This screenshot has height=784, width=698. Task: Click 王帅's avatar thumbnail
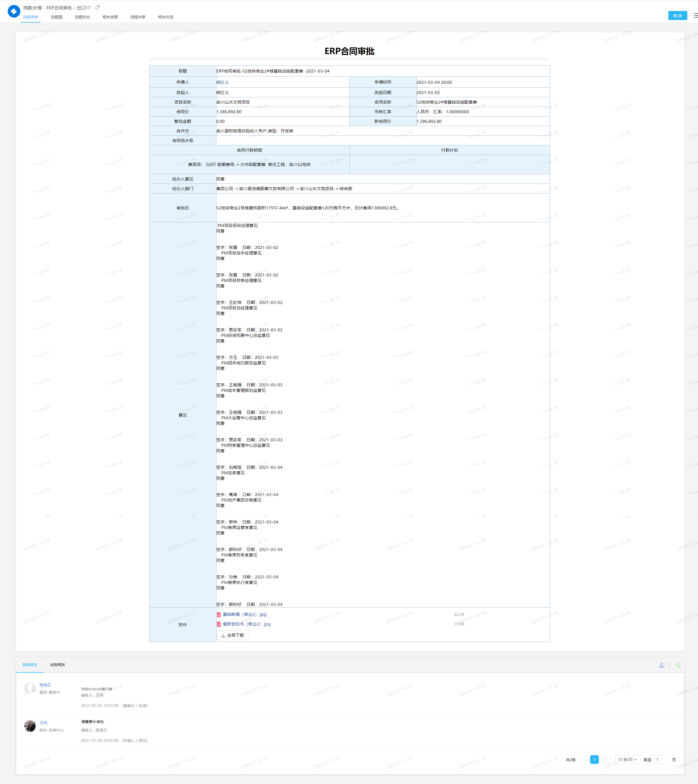[30, 726]
